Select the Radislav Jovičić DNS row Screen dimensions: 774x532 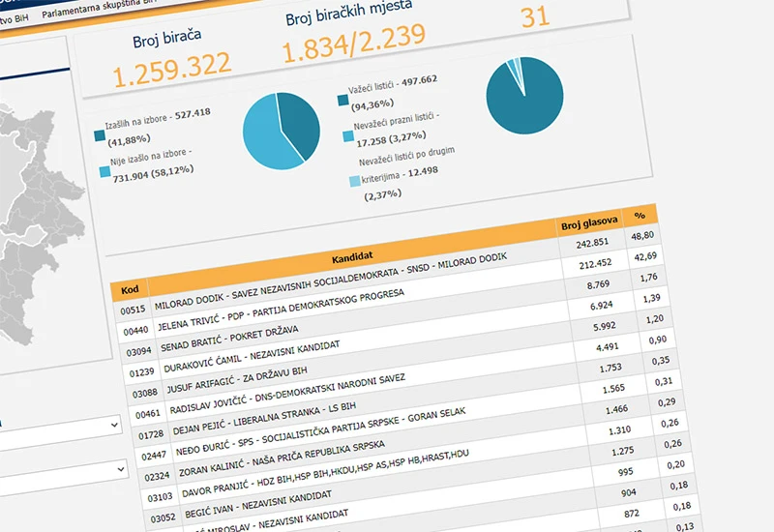tap(403, 376)
